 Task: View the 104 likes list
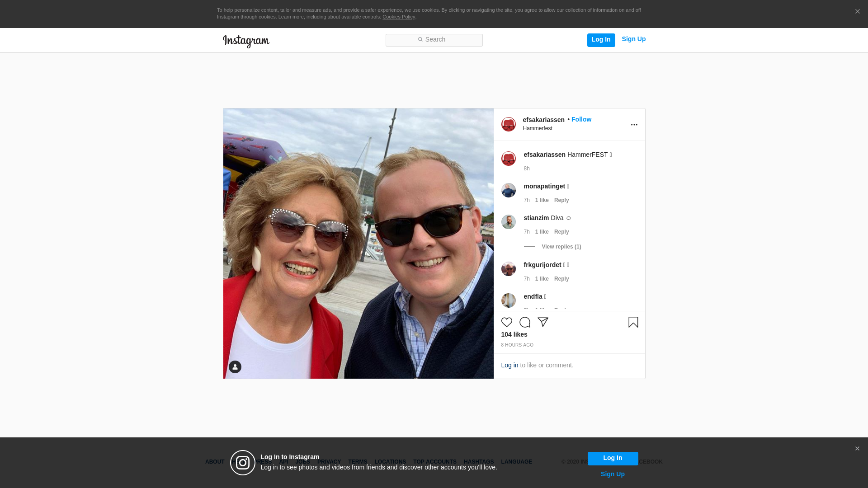point(514,334)
